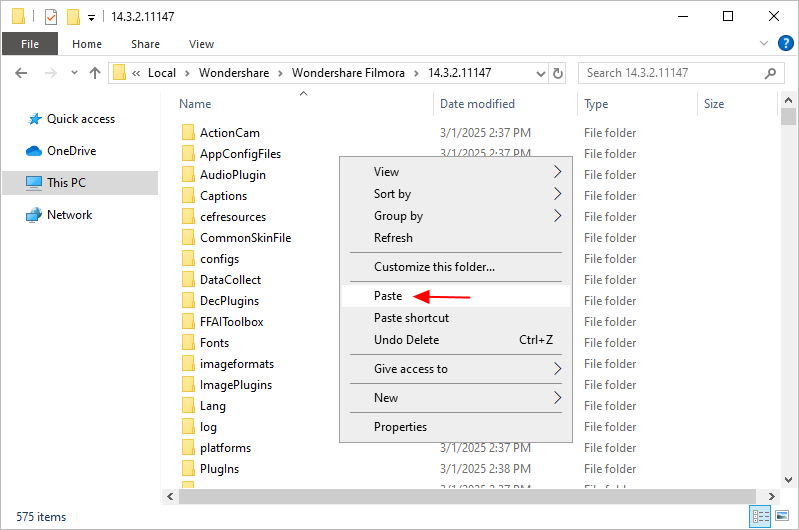
Task: Open Help with question mark icon
Action: click(x=785, y=44)
